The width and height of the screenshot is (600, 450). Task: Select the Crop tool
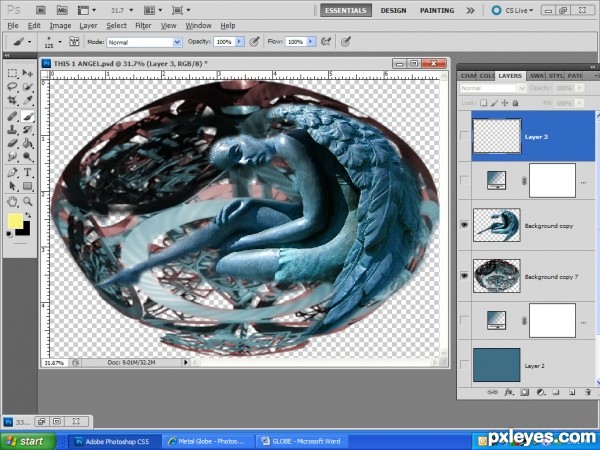(x=12, y=101)
